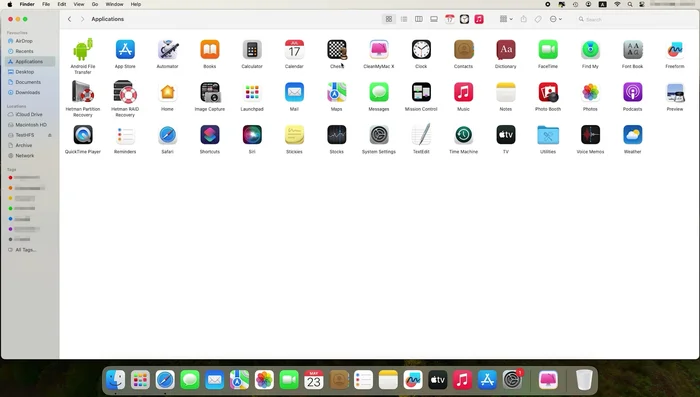Select the Automator app icon
The width and height of the screenshot is (700, 397).
pos(167,50)
